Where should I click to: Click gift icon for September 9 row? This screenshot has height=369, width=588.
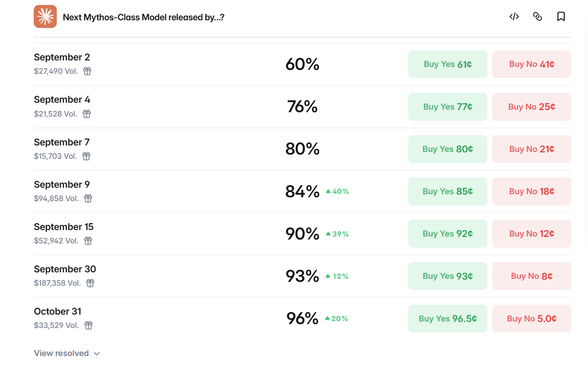[88, 199]
